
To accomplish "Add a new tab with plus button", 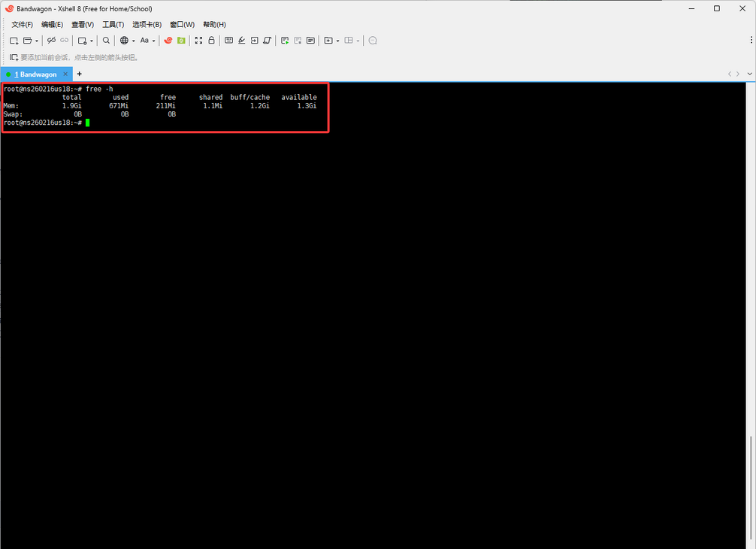I will click(x=79, y=74).
